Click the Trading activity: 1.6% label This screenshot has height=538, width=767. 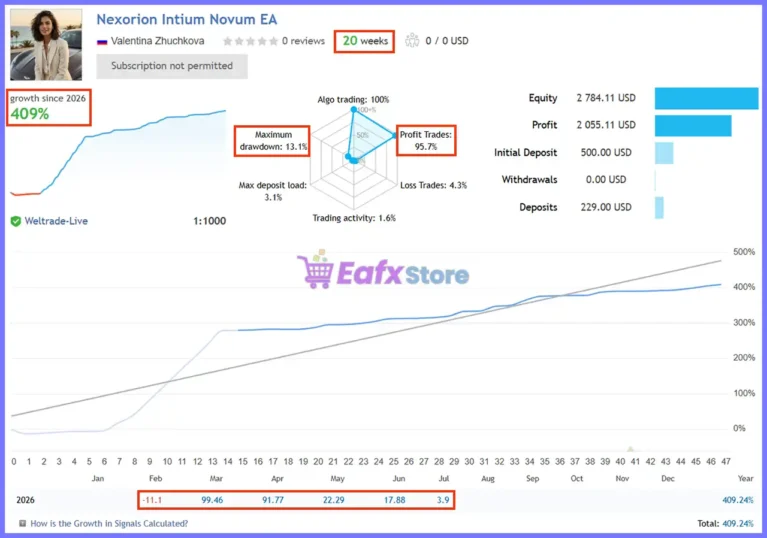[x=354, y=218]
